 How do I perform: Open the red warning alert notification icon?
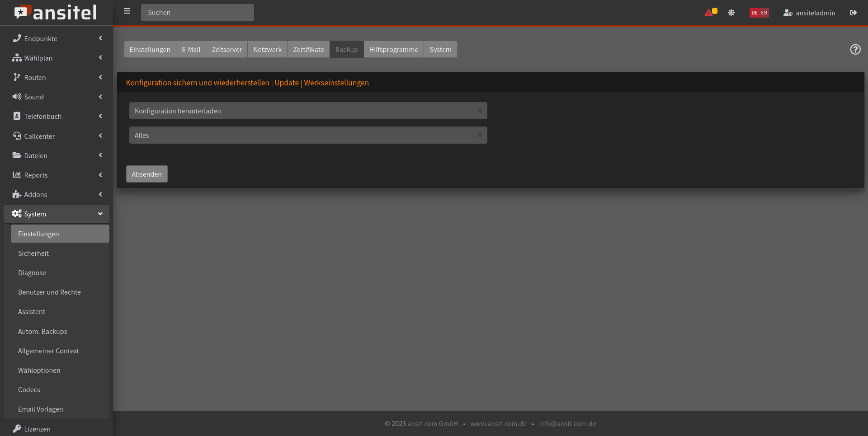coord(709,13)
